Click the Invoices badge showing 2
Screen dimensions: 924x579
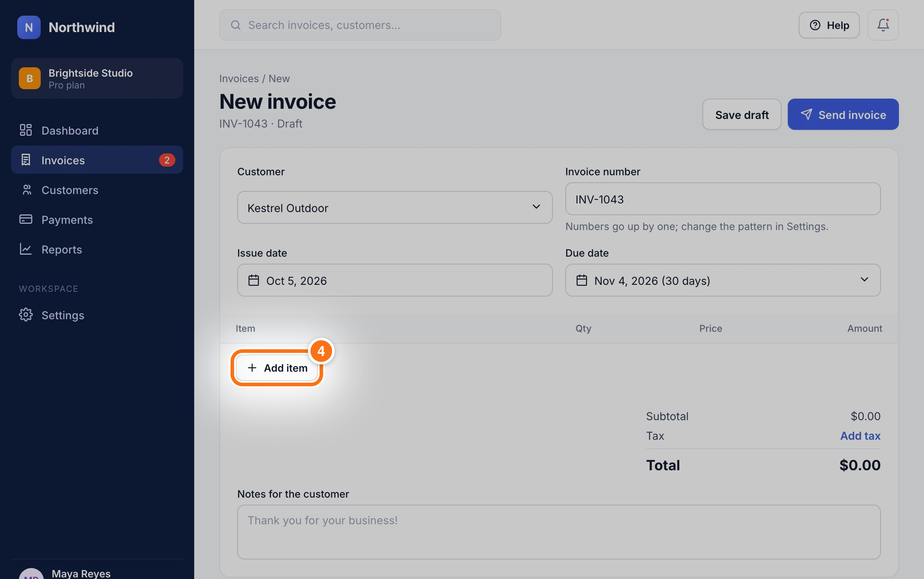pos(167,160)
